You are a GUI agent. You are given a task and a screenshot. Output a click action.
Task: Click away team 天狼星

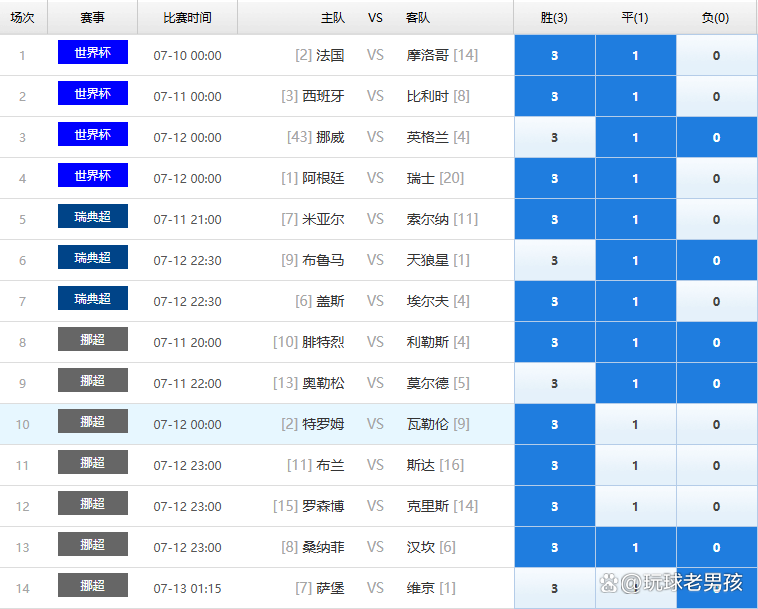pos(428,261)
